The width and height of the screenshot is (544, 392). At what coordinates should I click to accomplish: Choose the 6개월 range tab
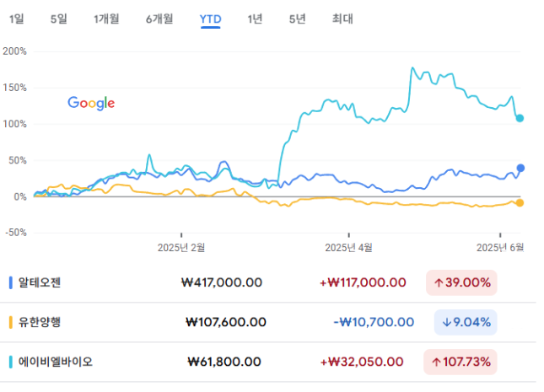click(x=159, y=19)
